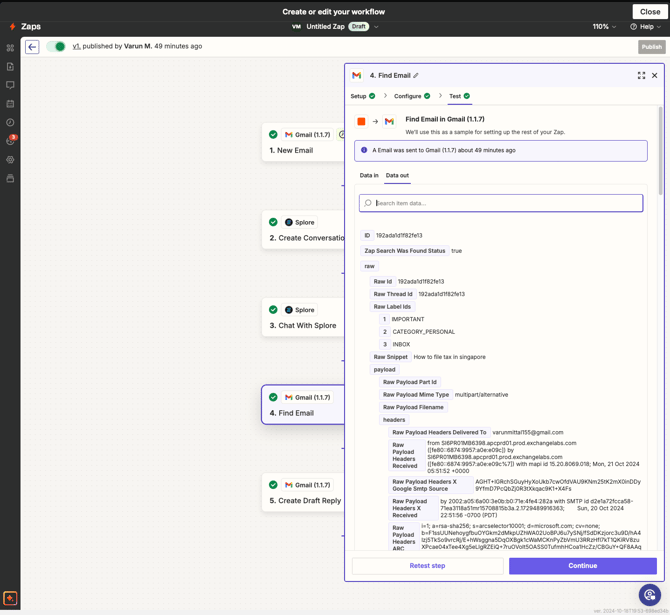The height and width of the screenshot is (615, 670).
Task: Open the comments icon in left sidebar
Action: point(10,85)
